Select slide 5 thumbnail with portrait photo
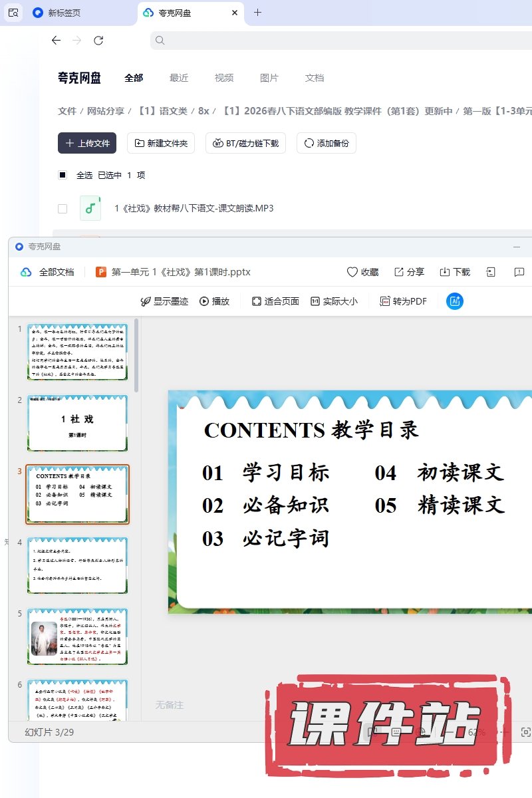Screen dimensions: 532x798 tap(77, 636)
